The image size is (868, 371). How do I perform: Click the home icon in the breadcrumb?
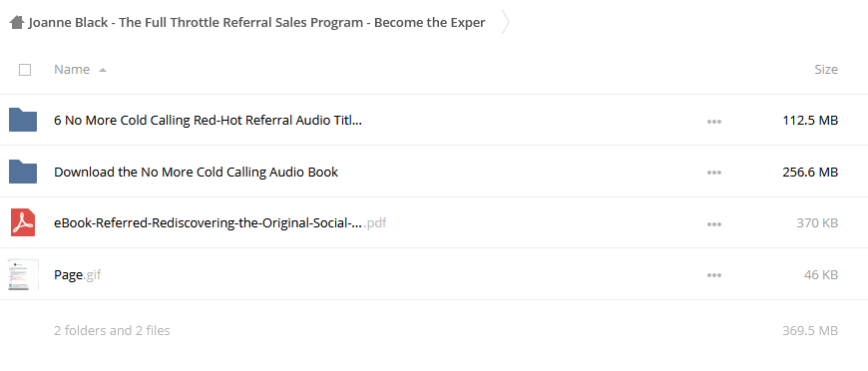(17, 23)
